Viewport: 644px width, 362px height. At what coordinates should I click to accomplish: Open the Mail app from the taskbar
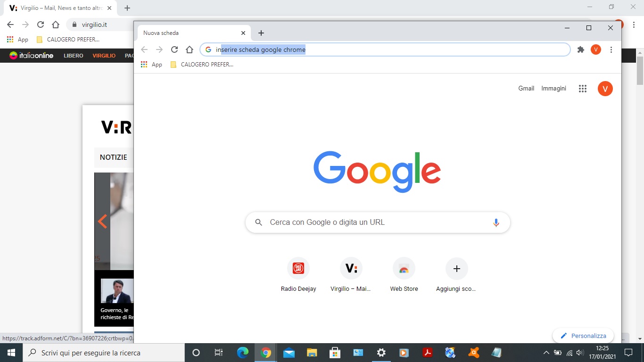click(289, 353)
